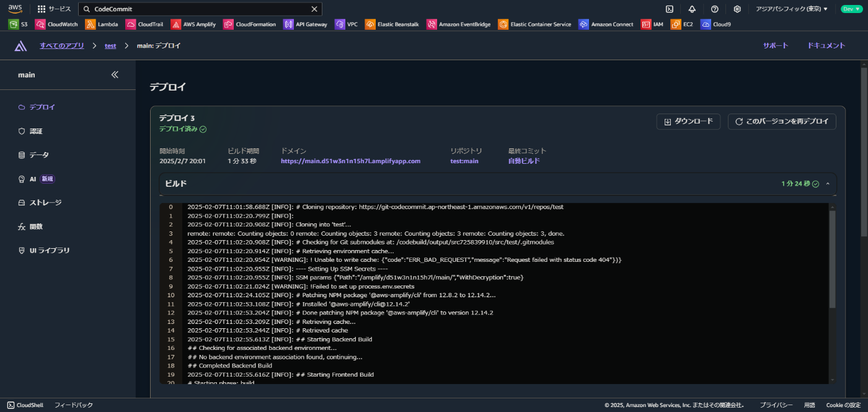The image size is (868, 412).
Task: Launch CloudShell from top bar icon
Action: (x=670, y=9)
